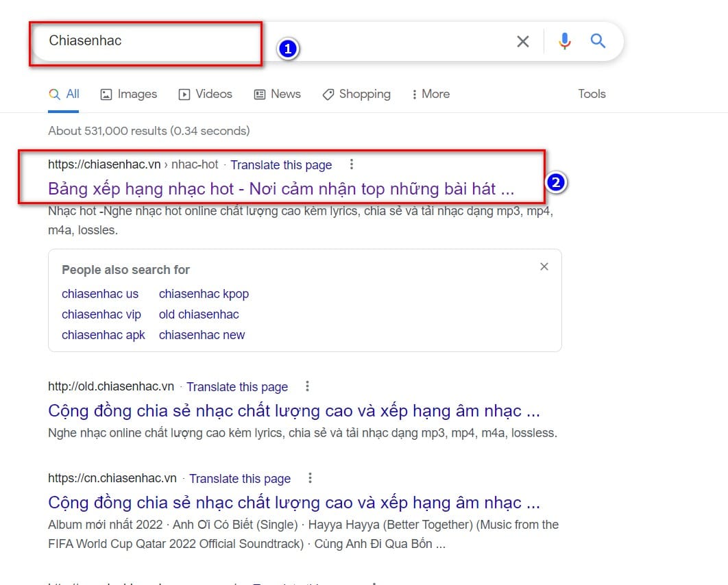Open options dots next to chiasenhac.vn nhac-hot result

(x=352, y=164)
